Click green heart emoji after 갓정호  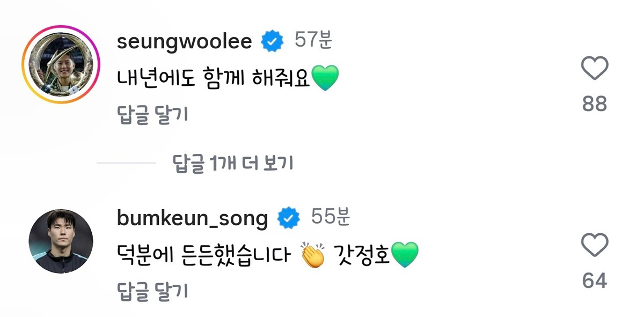tap(405, 255)
